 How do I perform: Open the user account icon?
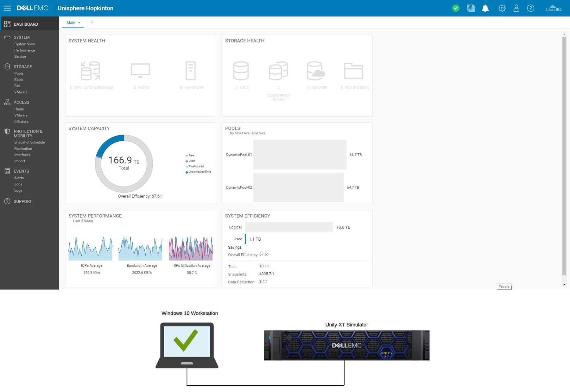click(516, 8)
